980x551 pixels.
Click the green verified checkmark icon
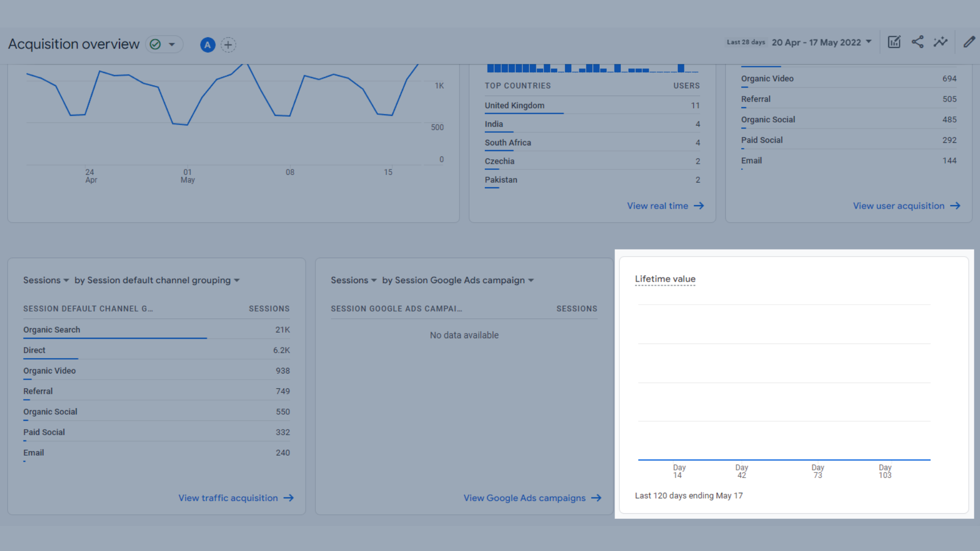pyautogui.click(x=156, y=44)
